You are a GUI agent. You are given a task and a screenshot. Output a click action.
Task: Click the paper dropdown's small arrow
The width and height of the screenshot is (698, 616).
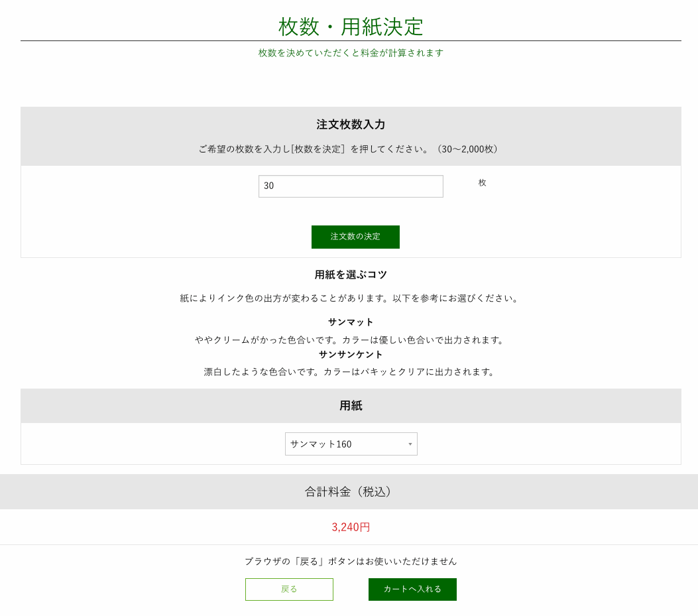tap(410, 444)
